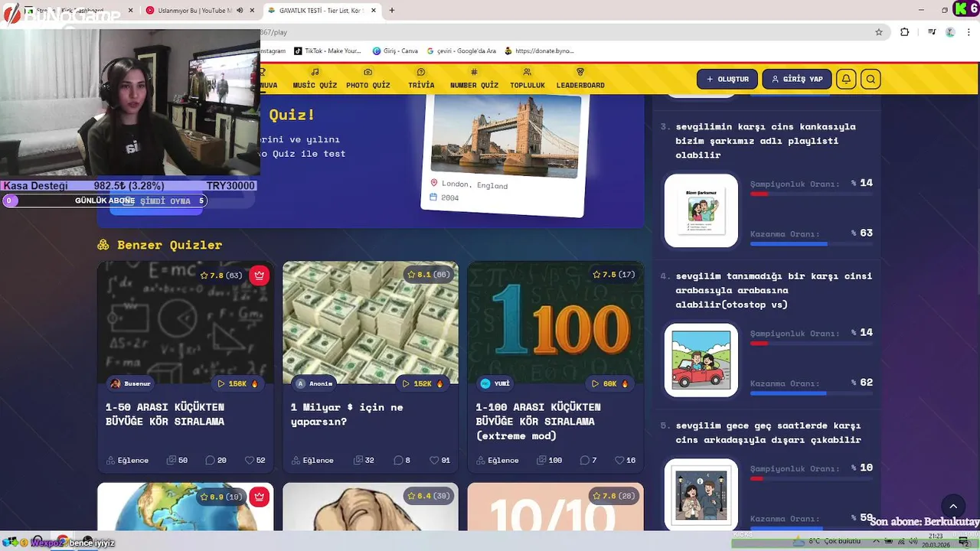Open the Music Quiz menu item

pyautogui.click(x=315, y=79)
